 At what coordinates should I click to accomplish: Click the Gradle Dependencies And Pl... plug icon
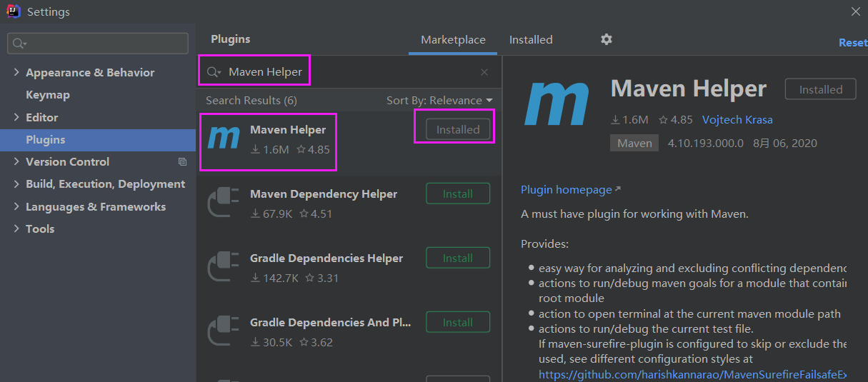pos(224,331)
